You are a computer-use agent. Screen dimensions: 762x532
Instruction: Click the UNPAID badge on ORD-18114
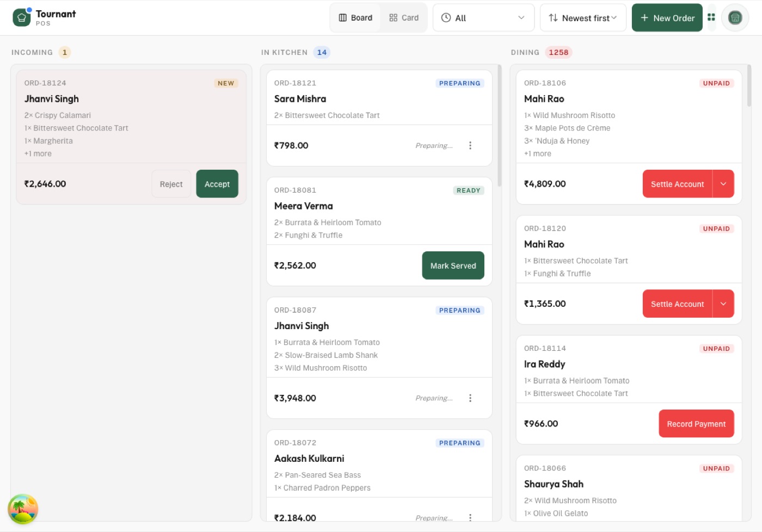pyautogui.click(x=716, y=349)
